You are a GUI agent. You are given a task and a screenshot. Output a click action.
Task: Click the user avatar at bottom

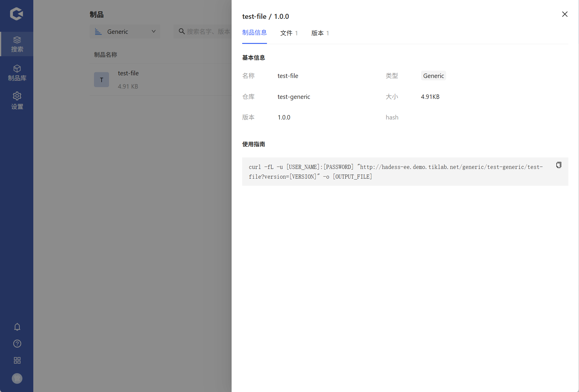[17, 378]
